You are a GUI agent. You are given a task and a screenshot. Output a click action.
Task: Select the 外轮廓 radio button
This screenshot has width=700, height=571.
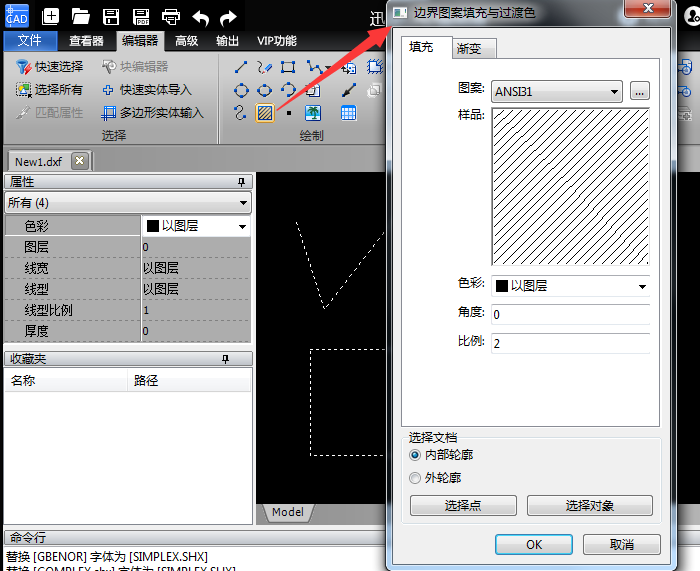416,478
